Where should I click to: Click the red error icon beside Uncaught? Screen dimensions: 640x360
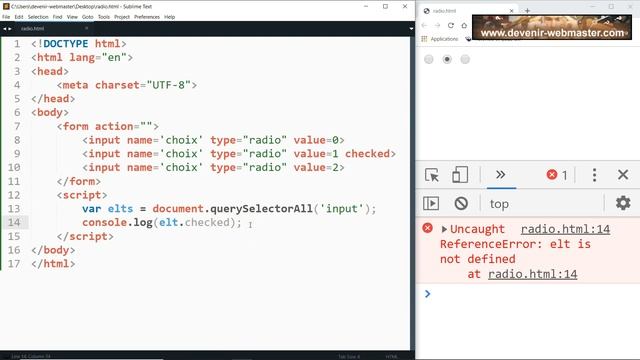(427, 228)
